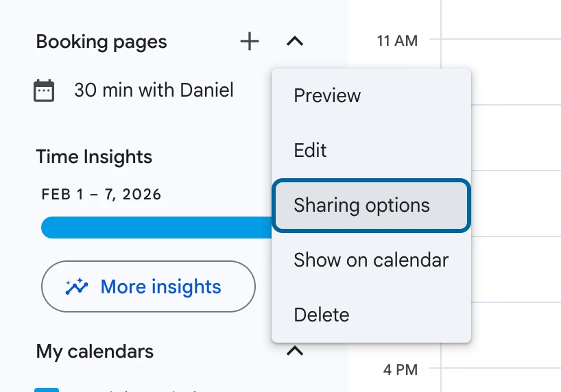Create a new booking page with plus icon
Viewport: 561px width, 392px height.
[x=250, y=42]
